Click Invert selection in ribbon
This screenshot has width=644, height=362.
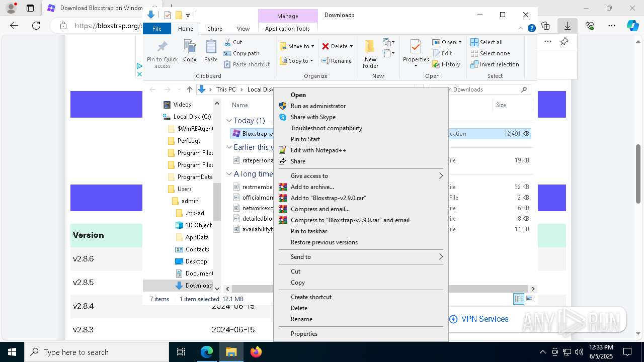pos(495,64)
